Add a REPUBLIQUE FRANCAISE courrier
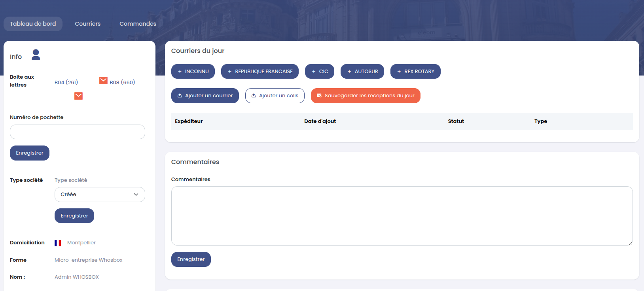Screen dimensions: 644x291 [260, 72]
